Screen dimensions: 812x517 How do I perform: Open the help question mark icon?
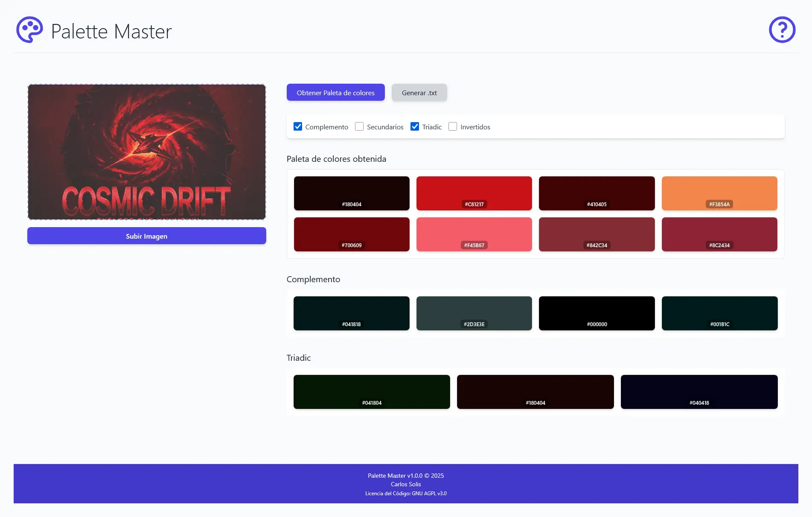pyautogui.click(x=782, y=30)
